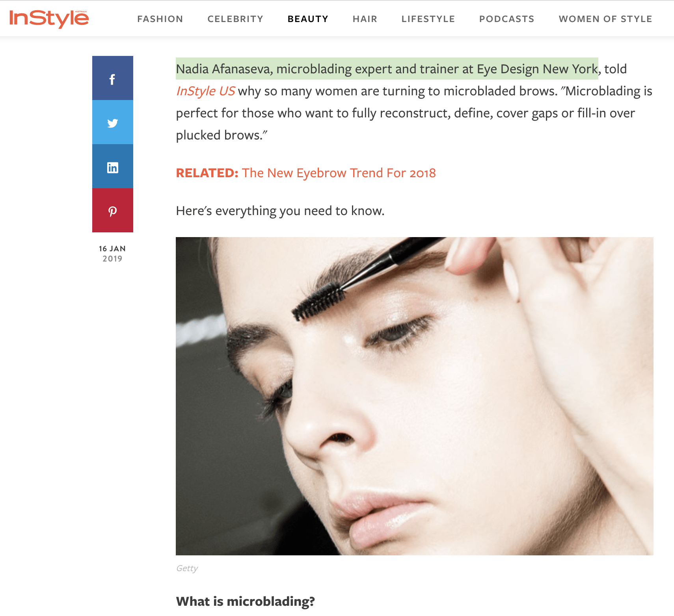Share article via Facebook icon
This screenshot has width=674, height=616.
pyautogui.click(x=113, y=78)
